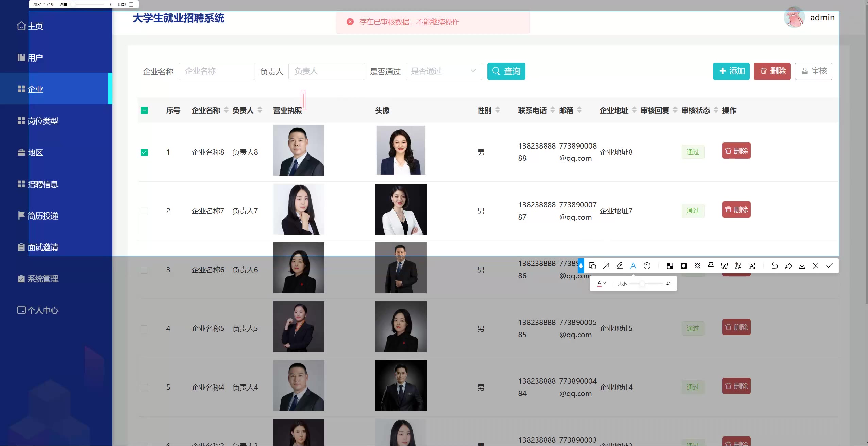Image resolution: width=868 pixels, height=446 pixels.
Task: Undo the last annotation
Action: 774,266
